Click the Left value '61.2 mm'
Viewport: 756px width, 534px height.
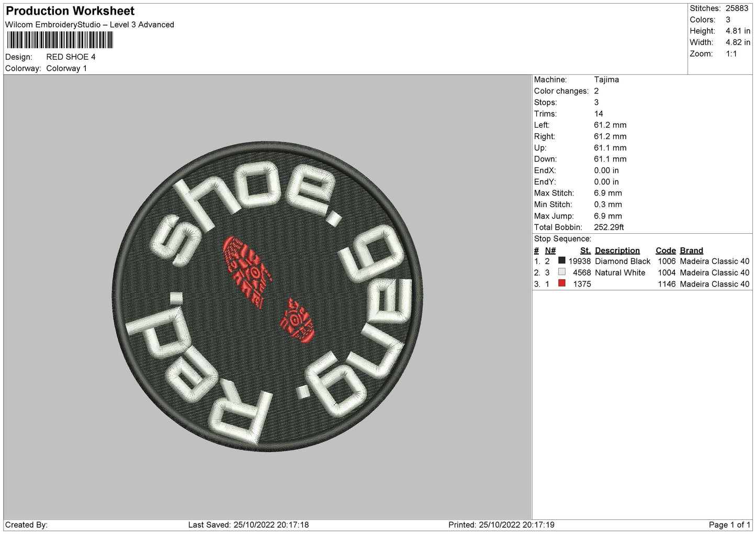pos(610,125)
